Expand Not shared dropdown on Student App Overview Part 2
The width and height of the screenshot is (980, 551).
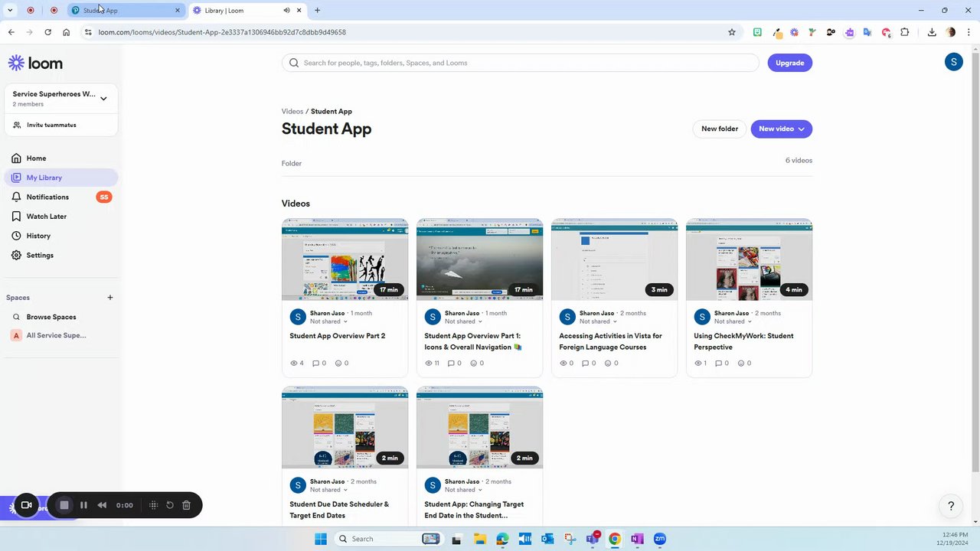(328, 321)
